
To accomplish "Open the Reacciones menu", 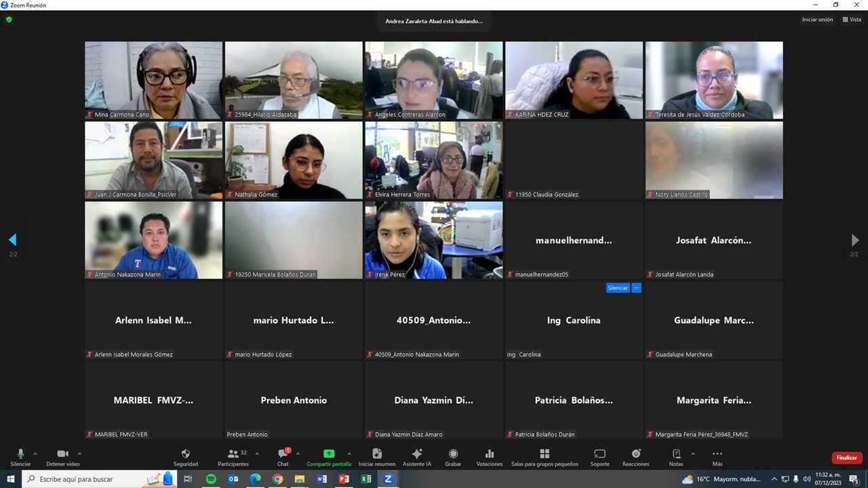I will coord(635,454).
